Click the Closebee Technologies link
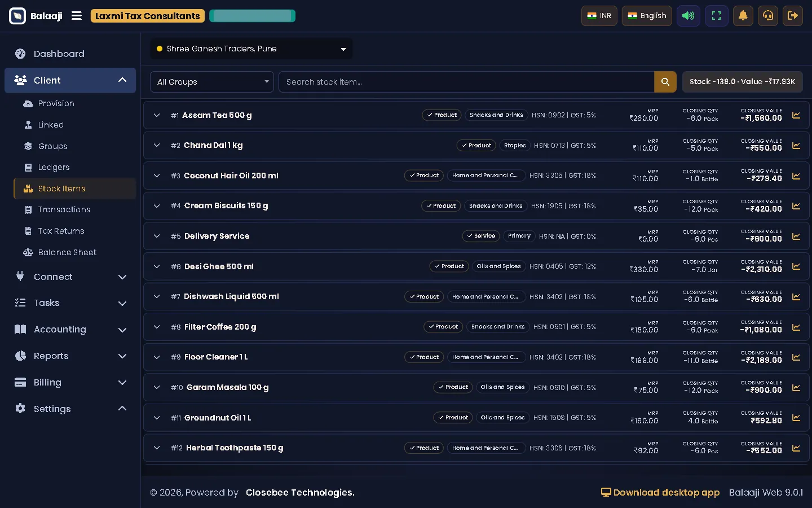812x508 pixels. [x=300, y=493]
